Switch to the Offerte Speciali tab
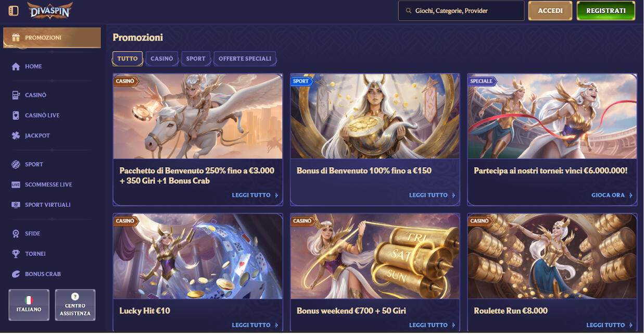The image size is (644, 334). coord(245,59)
